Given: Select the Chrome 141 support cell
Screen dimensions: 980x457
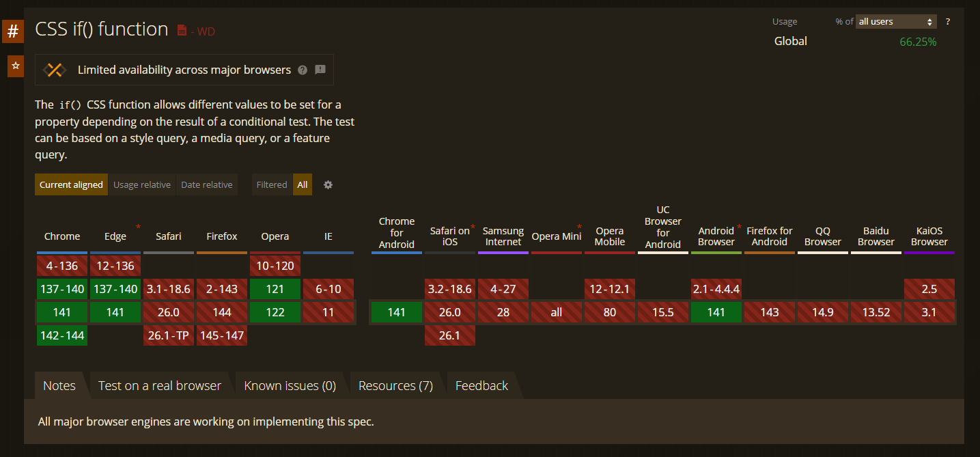Looking at the screenshot, I should [x=62, y=312].
